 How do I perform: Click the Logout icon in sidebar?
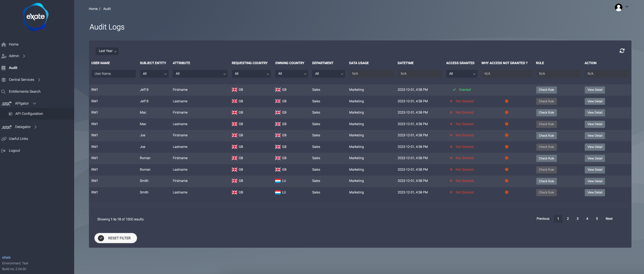(4, 151)
